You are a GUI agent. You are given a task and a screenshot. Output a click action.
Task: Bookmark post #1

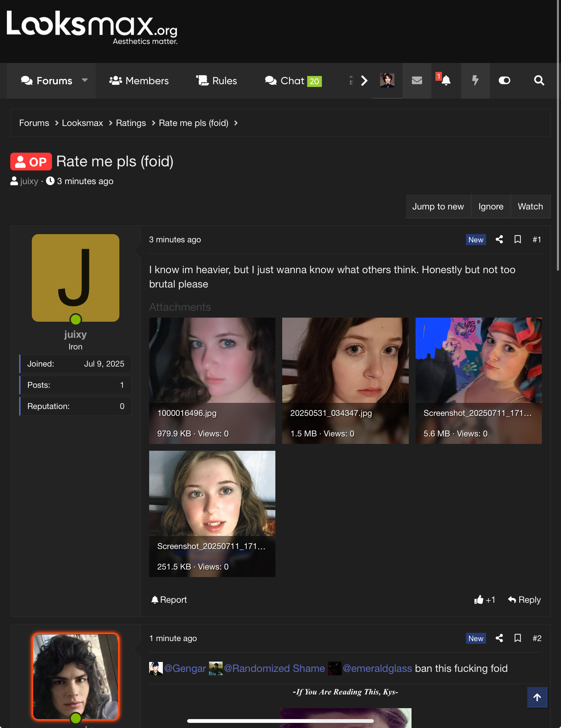click(518, 240)
